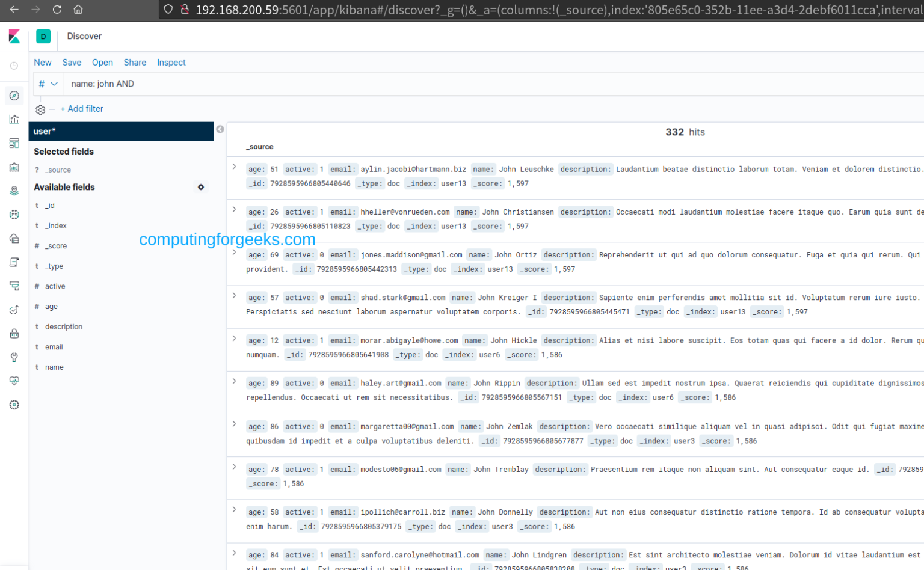Click the + Add filter link
The image size is (924, 570).
pos(82,109)
